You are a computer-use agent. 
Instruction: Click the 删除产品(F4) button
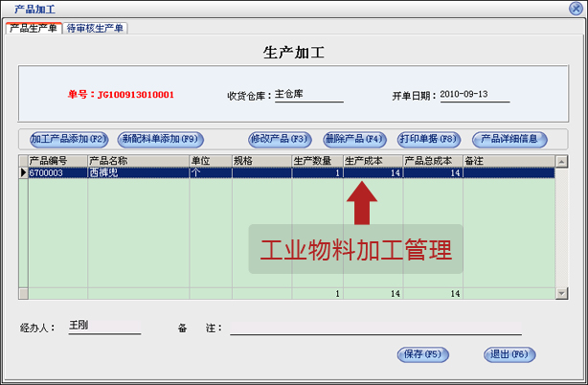coord(353,139)
